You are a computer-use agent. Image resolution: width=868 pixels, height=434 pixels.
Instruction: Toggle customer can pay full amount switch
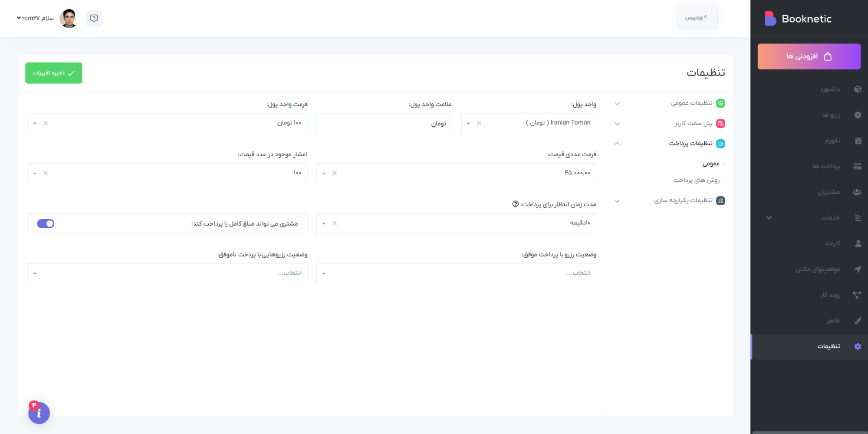pyautogui.click(x=46, y=224)
